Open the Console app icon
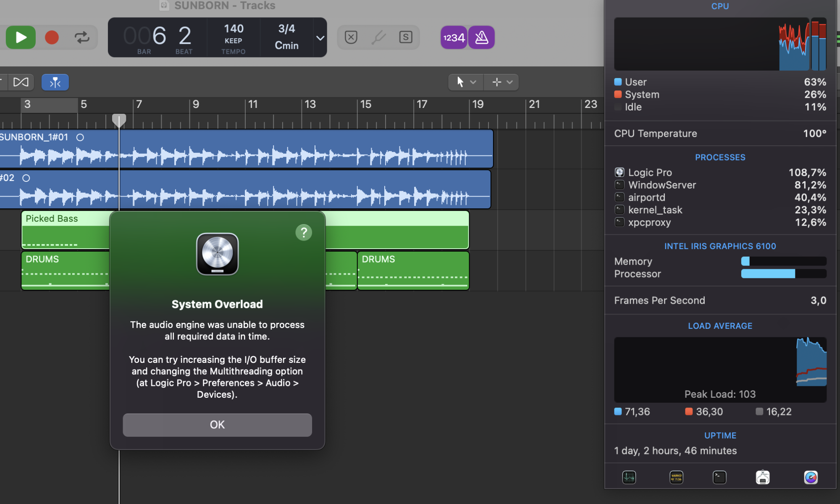This screenshot has height=504, width=840. click(676, 478)
